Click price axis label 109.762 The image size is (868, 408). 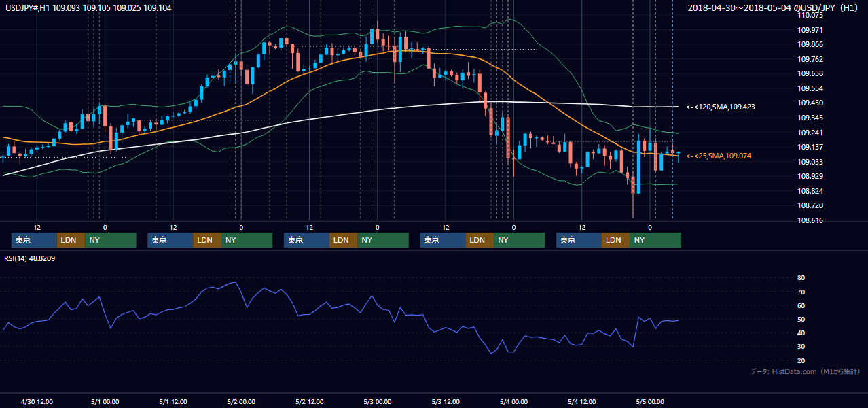coord(811,59)
